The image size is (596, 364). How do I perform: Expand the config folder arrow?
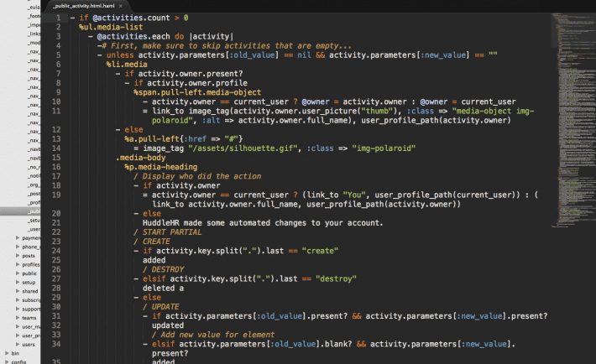click(x=5, y=361)
